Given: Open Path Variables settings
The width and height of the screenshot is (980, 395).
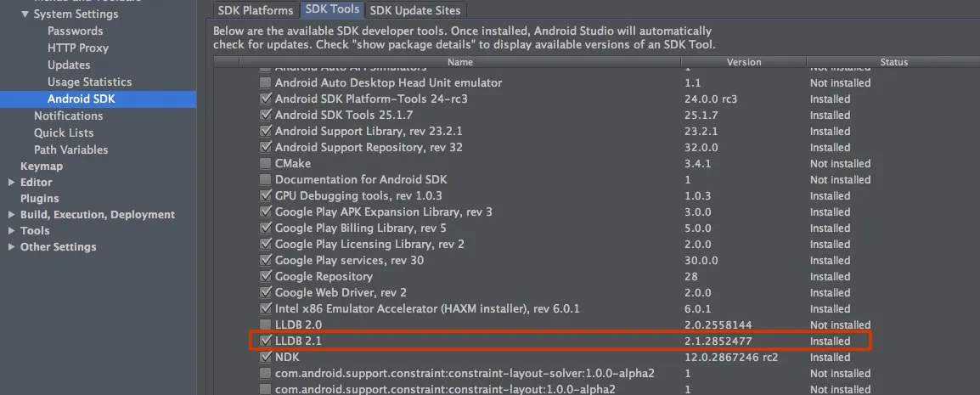Looking at the screenshot, I should [70, 150].
